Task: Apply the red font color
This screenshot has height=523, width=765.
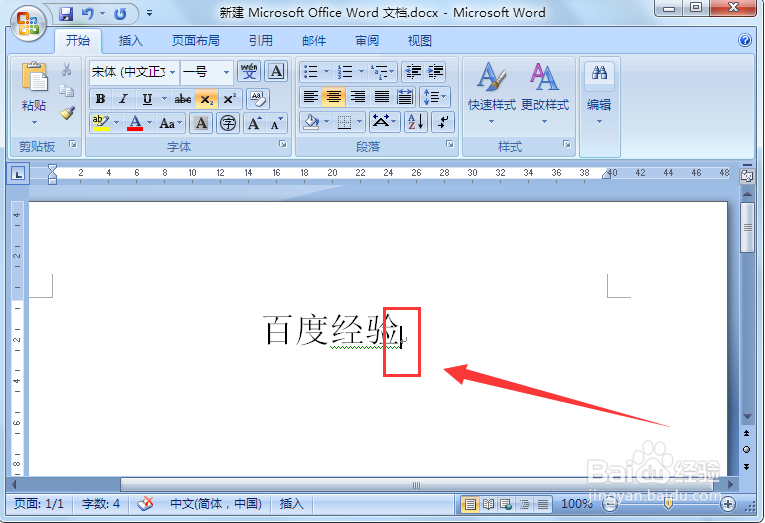Action: (135, 123)
